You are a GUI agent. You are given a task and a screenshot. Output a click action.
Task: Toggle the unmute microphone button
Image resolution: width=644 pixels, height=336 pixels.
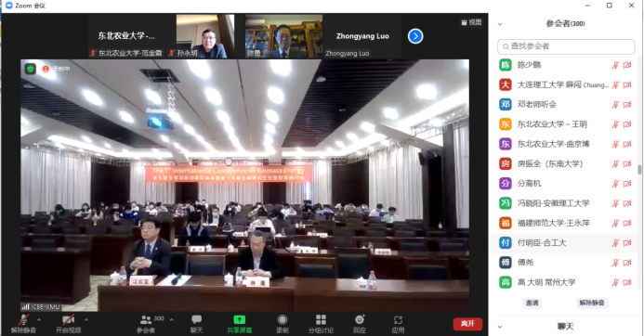[x=23, y=319]
